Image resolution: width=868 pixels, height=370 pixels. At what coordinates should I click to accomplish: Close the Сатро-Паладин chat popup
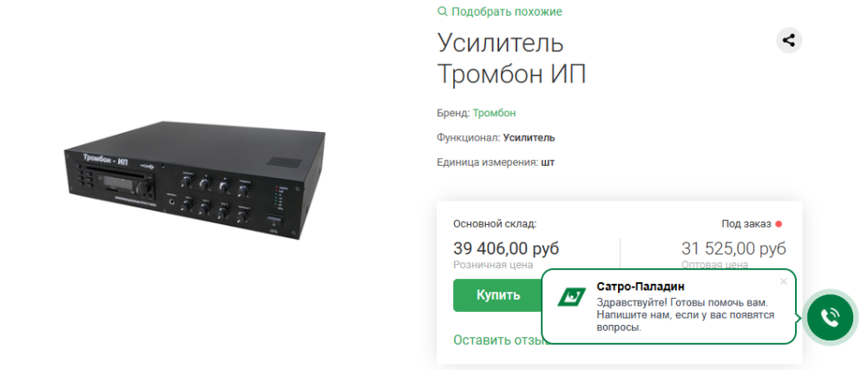pyautogui.click(x=783, y=281)
